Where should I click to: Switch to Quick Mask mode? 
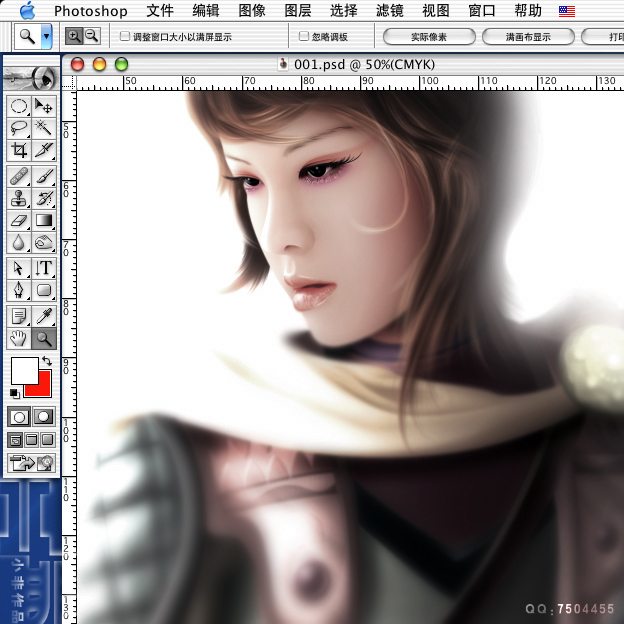[x=44, y=417]
